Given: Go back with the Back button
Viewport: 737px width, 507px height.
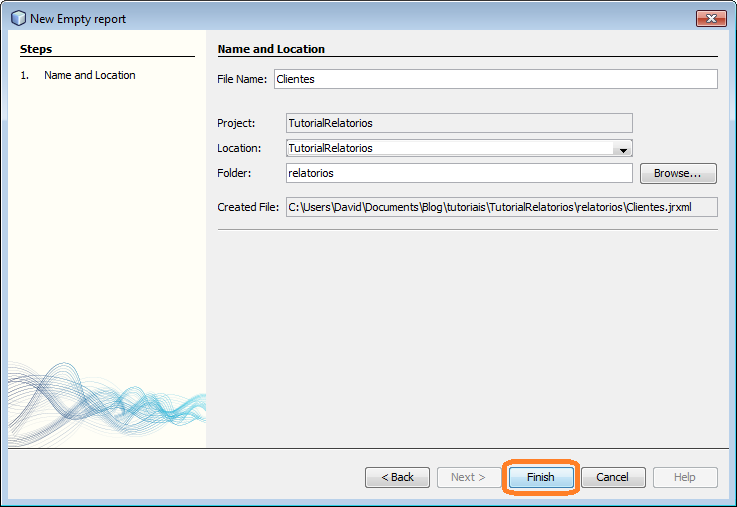Looking at the screenshot, I should (397, 477).
